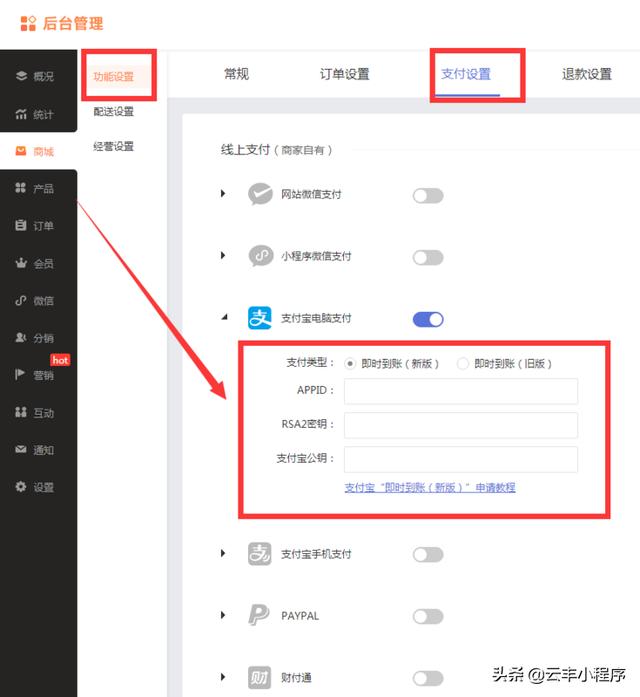Image resolution: width=640 pixels, height=697 pixels.
Task: Click the Tenpay (财付通) icon
Action: (260, 677)
